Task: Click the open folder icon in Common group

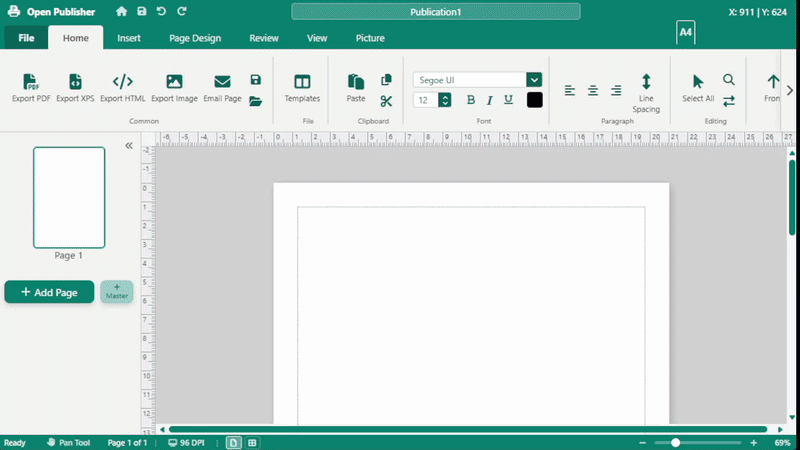Action: (x=256, y=101)
